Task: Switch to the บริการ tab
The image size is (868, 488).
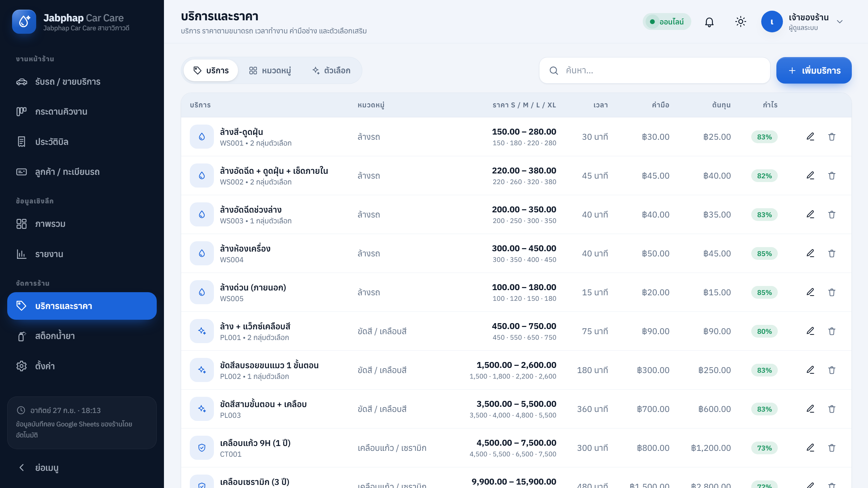Action: tap(211, 71)
